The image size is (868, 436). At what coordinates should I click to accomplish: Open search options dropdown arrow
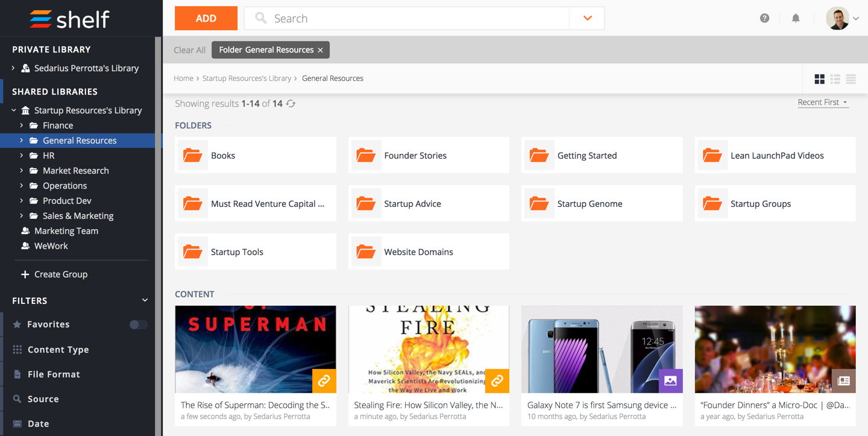click(588, 18)
